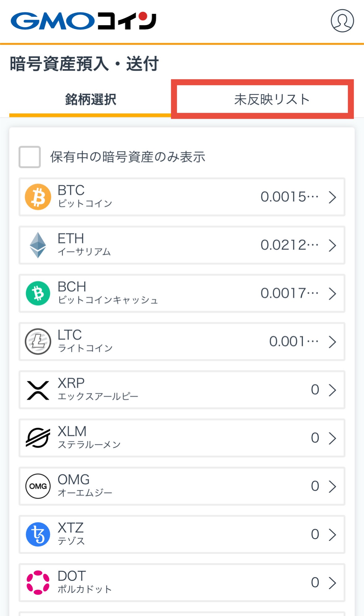Click the GMOコイン logo
364x616 pixels.
(x=83, y=21)
